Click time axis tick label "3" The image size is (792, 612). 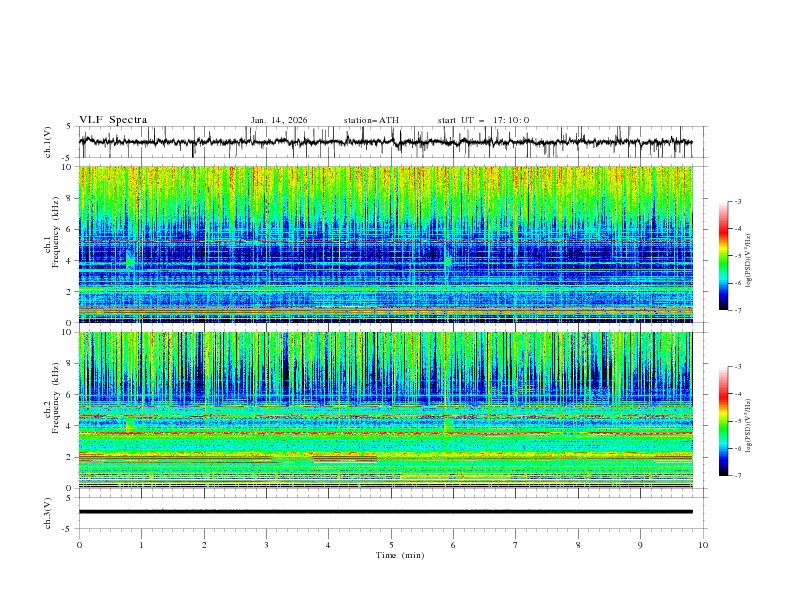tap(266, 545)
